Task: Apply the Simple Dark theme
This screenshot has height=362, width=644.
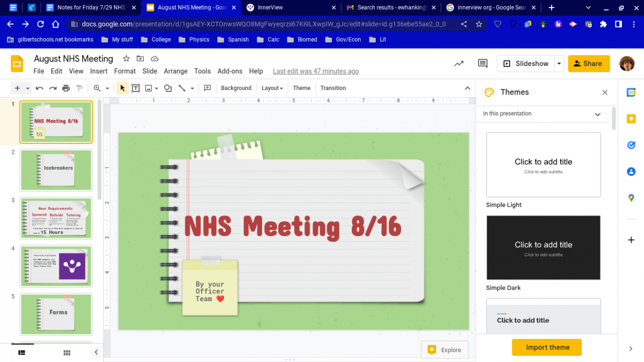Action: pos(543,247)
